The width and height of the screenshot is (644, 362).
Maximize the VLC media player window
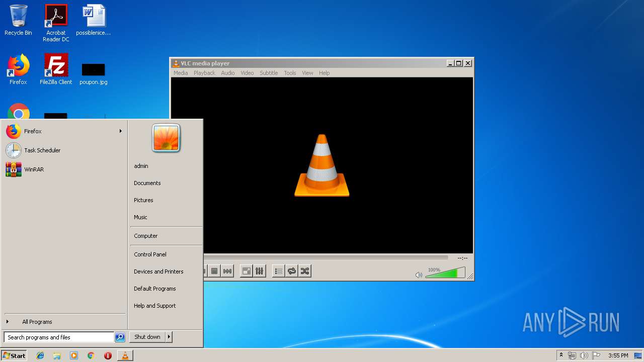458,63
